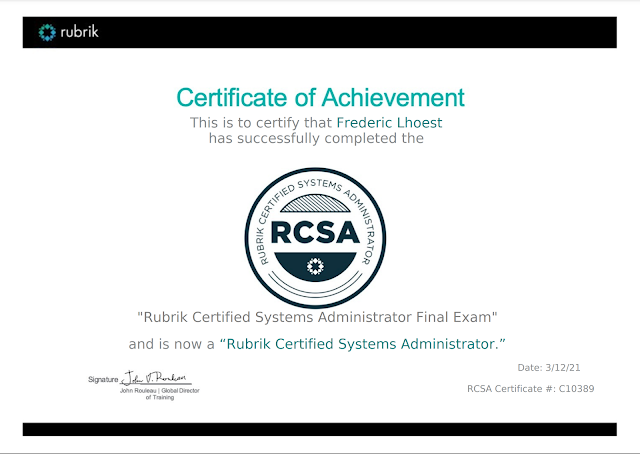640x454 pixels.
Task: Click 'has successfully completed the' line
Action: [x=316, y=138]
